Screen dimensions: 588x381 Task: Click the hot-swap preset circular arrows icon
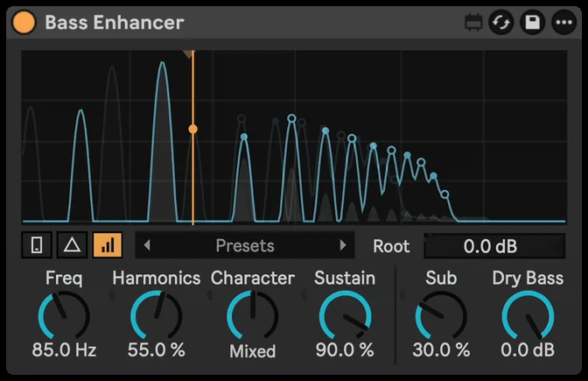[x=501, y=23]
